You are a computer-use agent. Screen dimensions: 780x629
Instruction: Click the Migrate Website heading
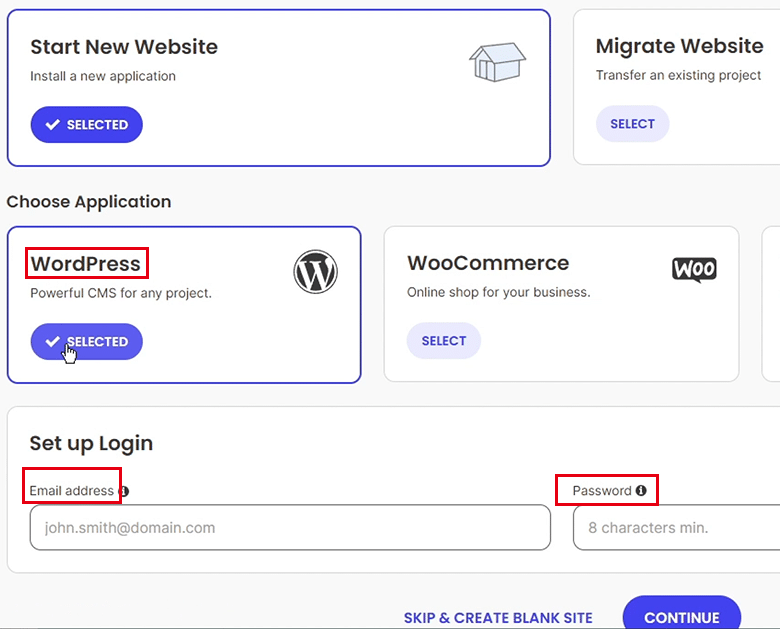pos(680,46)
